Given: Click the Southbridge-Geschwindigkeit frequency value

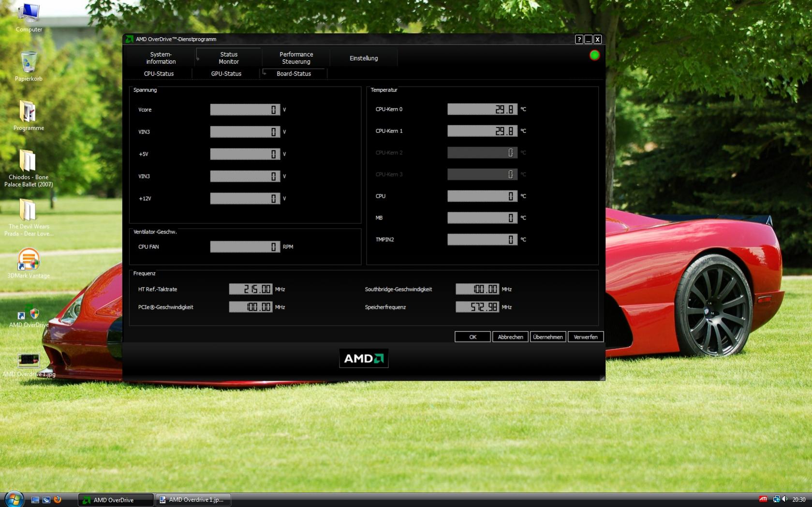Looking at the screenshot, I should point(477,289).
